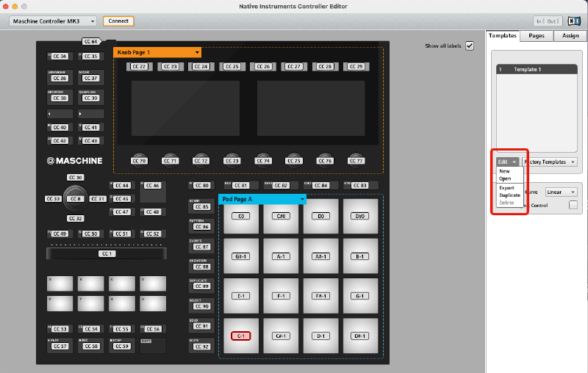Select the CC 80 button
The width and height of the screenshot is (588, 373).
pos(201,185)
